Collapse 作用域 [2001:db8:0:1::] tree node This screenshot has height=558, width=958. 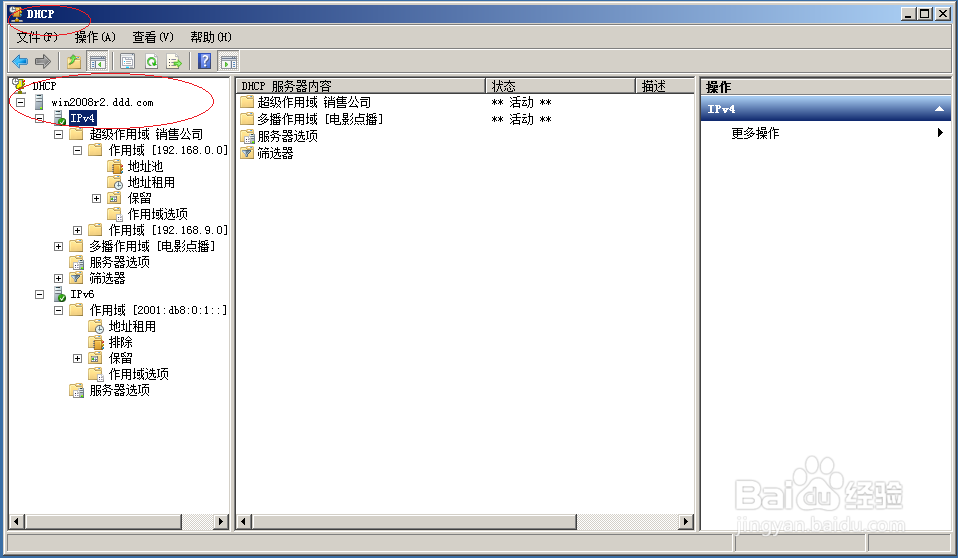59,310
